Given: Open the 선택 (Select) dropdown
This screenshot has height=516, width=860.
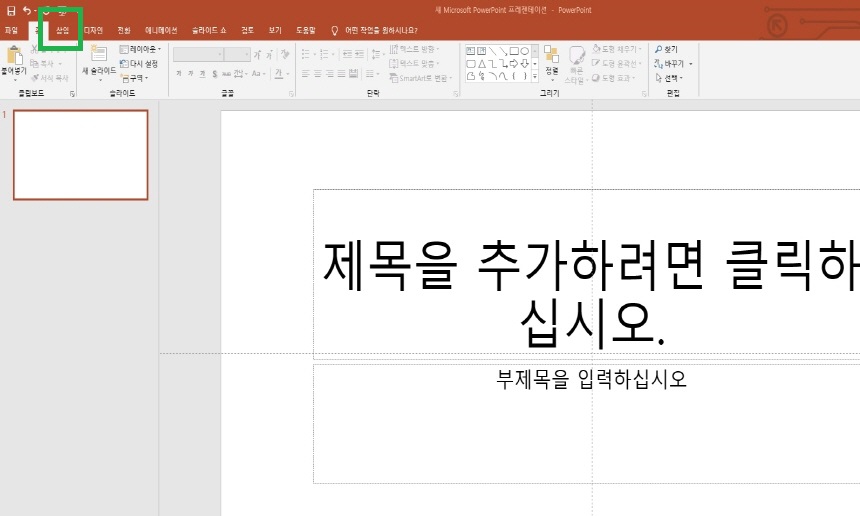Looking at the screenshot, I should pyautogui.click(x=669, y=78).
